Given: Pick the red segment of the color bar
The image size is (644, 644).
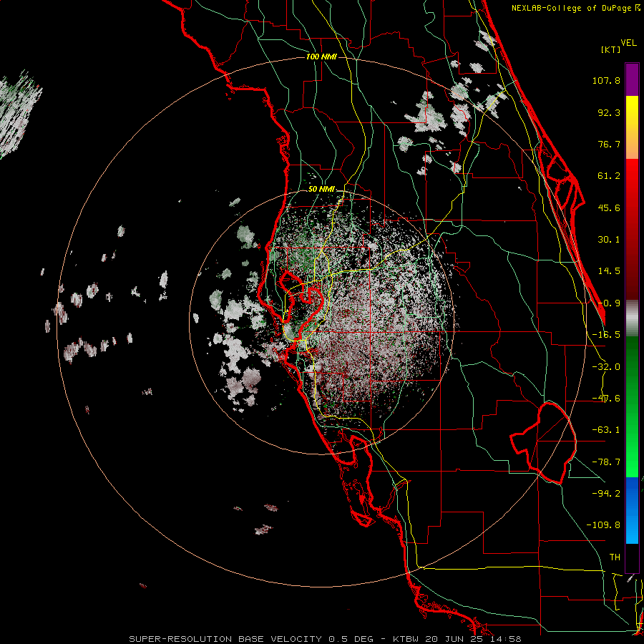Looking at the screenshot, I should pos(632,229).
